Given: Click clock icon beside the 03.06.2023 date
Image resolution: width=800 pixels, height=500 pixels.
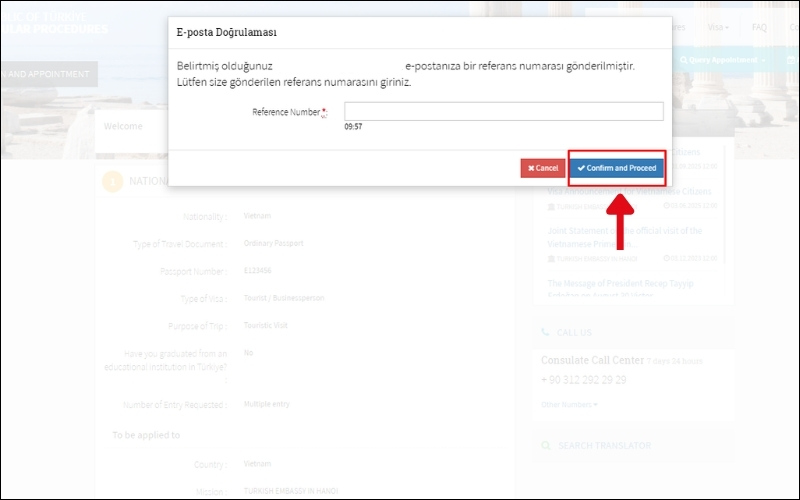Looking at the screenshot, I should pos(667,206).
